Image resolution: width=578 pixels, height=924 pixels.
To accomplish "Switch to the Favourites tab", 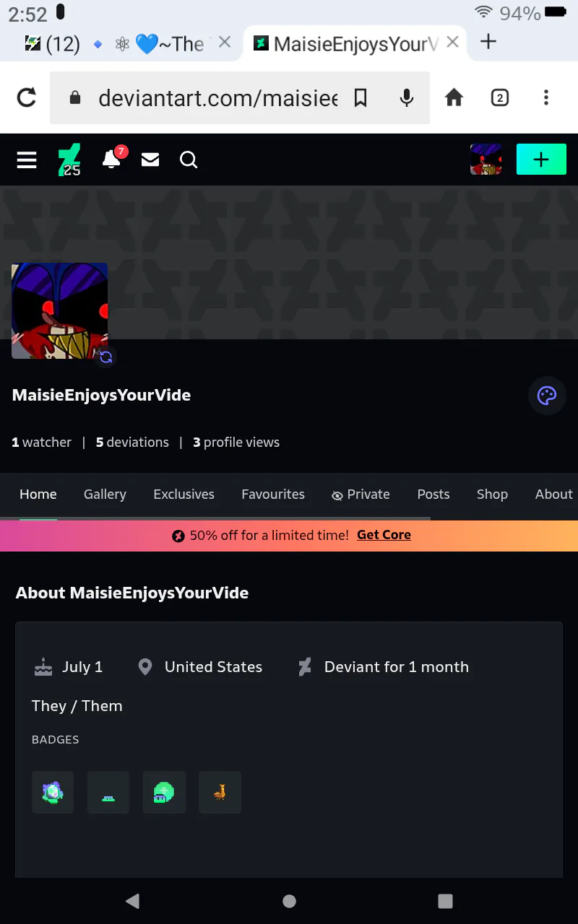I will pos(273,494).
